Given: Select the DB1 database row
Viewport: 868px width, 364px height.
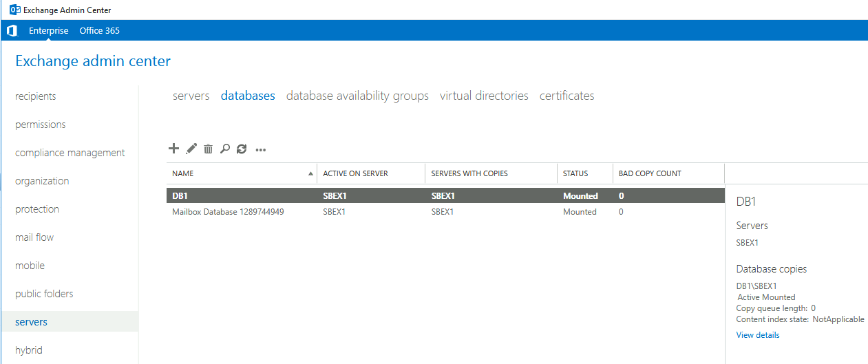Looking at the screenshot, I should coord(445,195).
